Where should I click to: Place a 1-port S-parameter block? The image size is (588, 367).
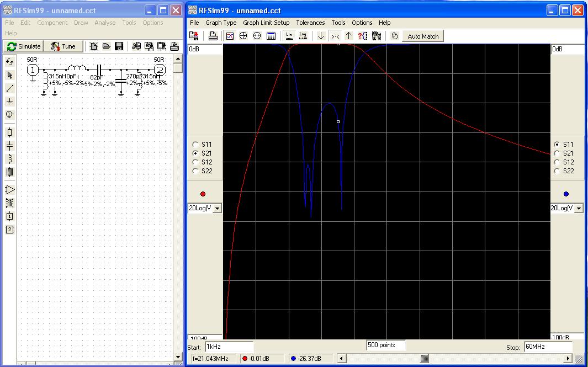pyautogui.click(x=10, y=216)
